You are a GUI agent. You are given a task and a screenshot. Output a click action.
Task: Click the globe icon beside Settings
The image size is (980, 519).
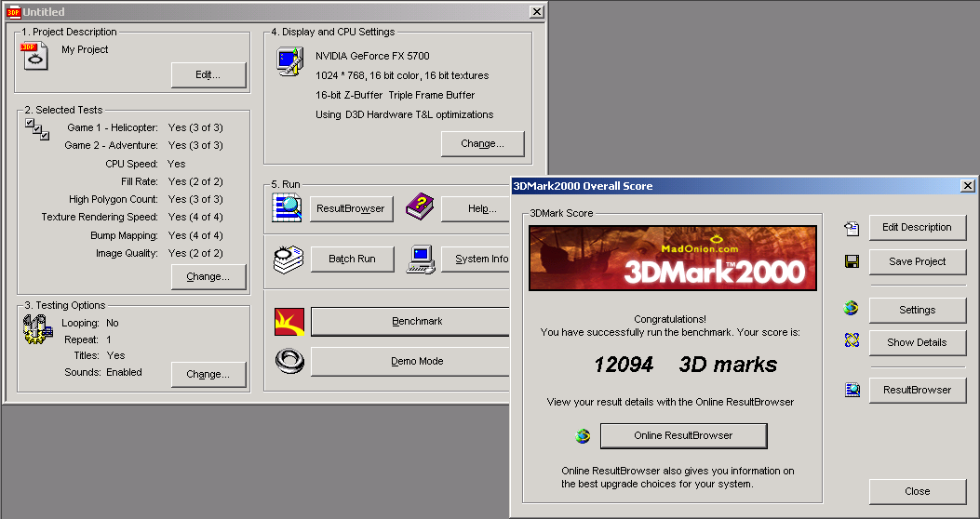(852, 308)
